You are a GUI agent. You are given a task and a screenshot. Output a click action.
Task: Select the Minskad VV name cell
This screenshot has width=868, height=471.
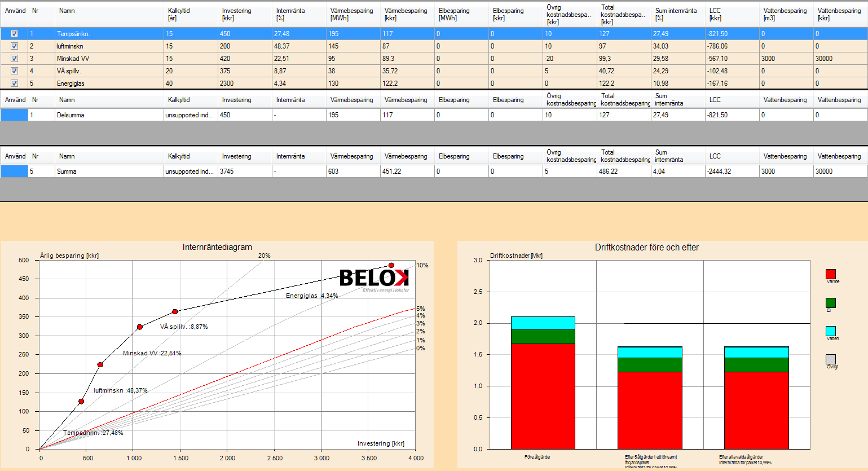point(109,59)
